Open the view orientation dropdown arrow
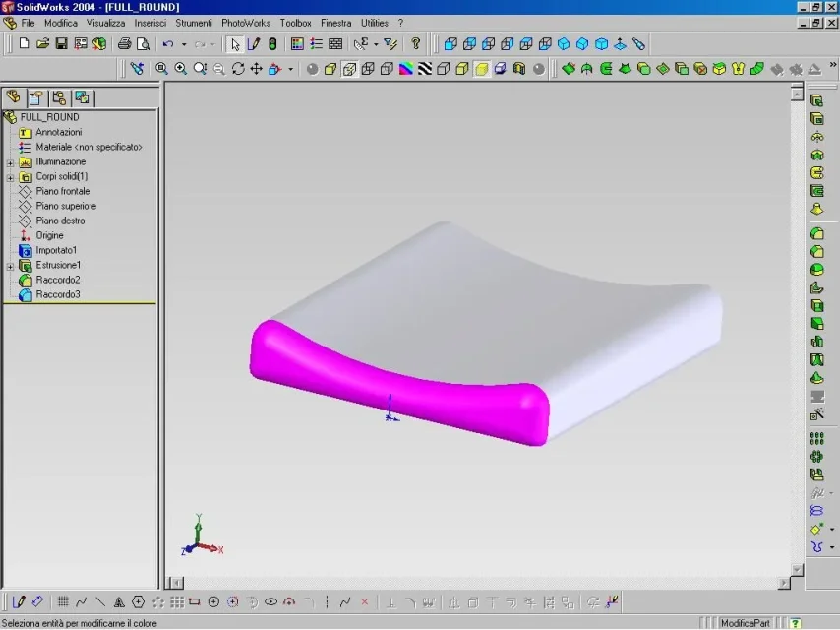Image resolution: width=840 pixels, height=630 pixels. (x=291, y=69)
